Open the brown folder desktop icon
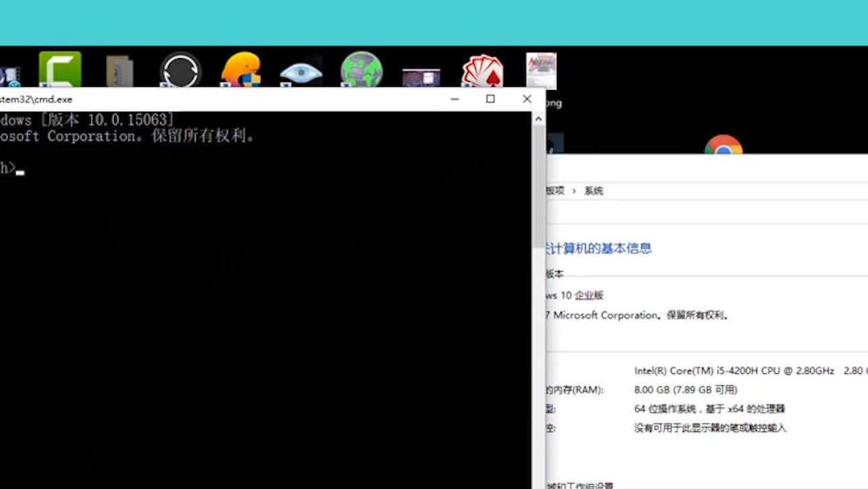Screen dimensions: 868x489 coord(119,69)
